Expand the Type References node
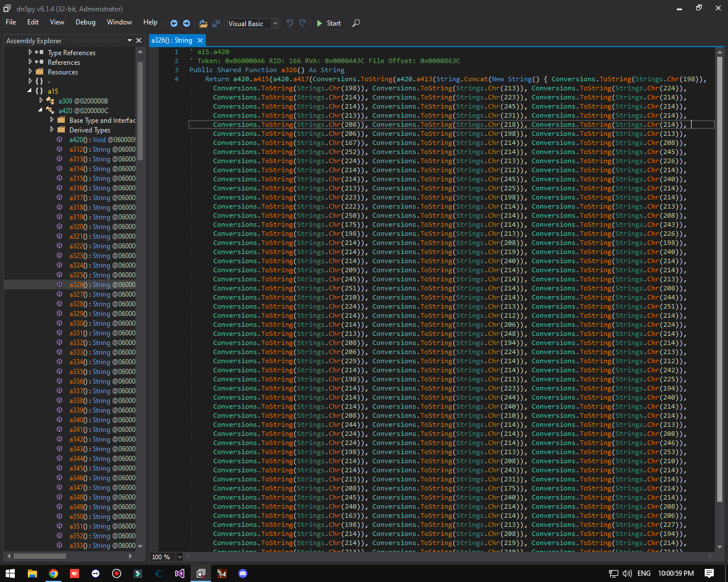This screenshot has width=728, height=582. point(30,52)
